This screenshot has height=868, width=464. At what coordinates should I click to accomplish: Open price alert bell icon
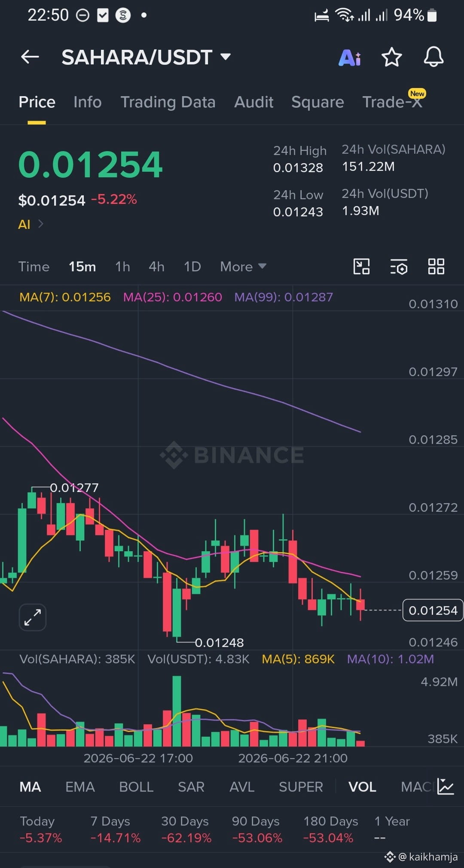[433, 57]
